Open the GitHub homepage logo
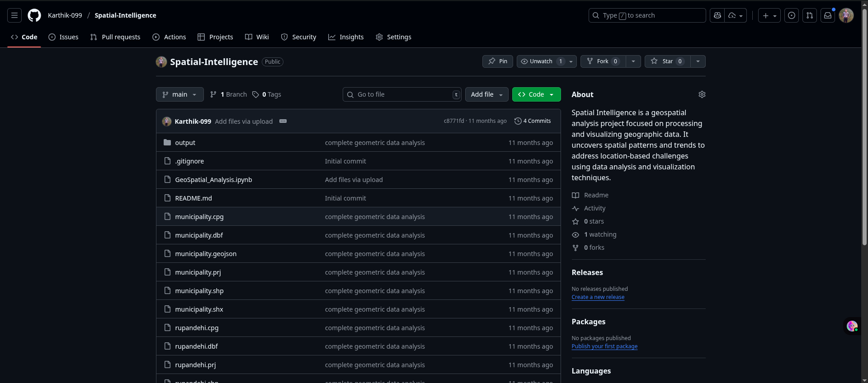 pos(34,15)
